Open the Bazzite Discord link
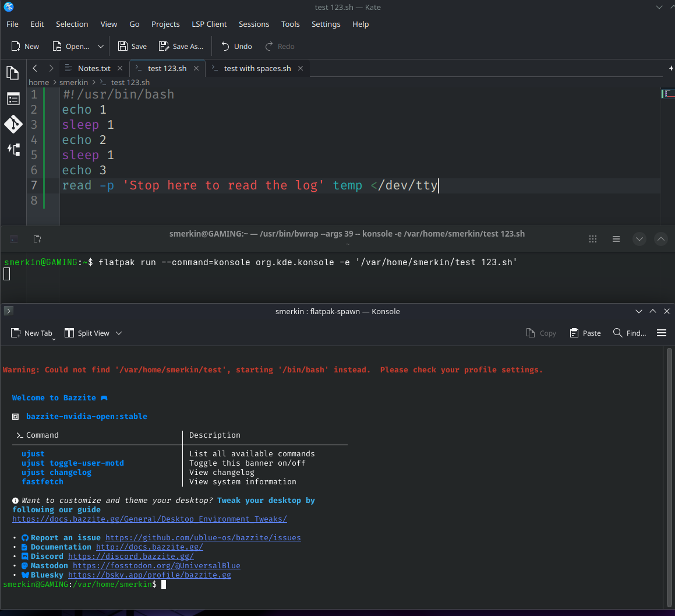Viewport: 675px width, 616px height. tap(130, 556)
